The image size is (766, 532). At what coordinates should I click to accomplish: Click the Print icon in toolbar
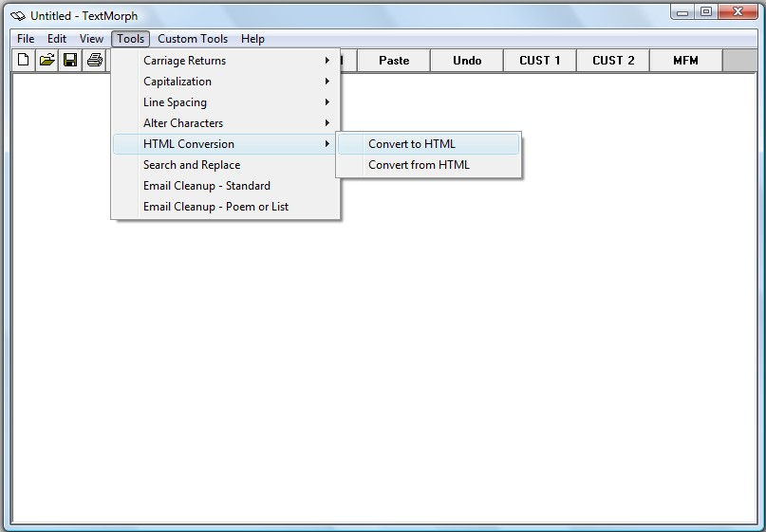tap(94, 60)
